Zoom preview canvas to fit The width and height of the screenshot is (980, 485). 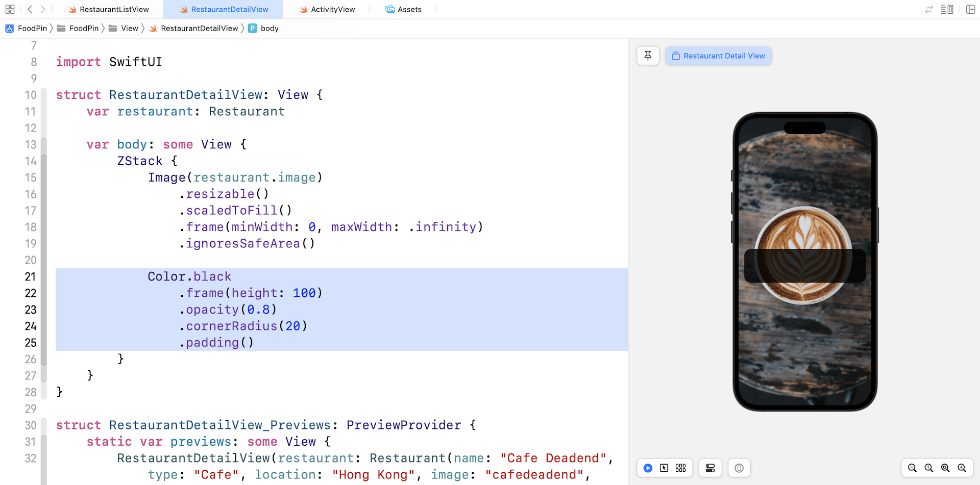(945, 468)
